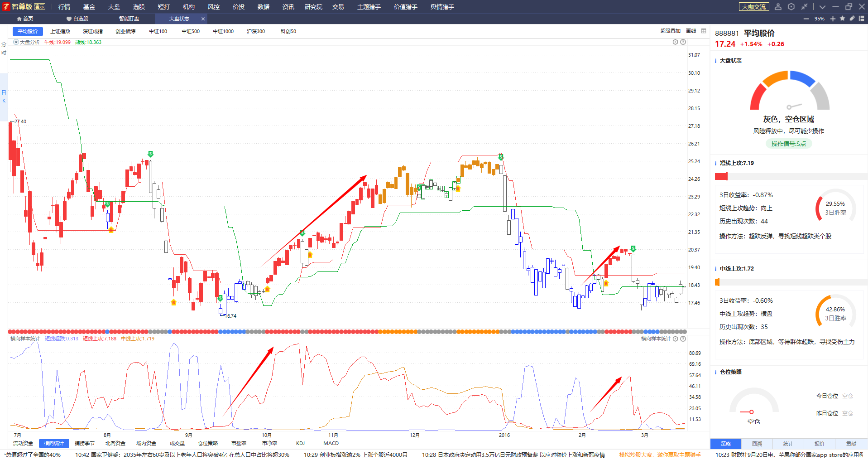Click green S sell marker near August peak
The image size is (868, 460).
click(x=150, y=154)
